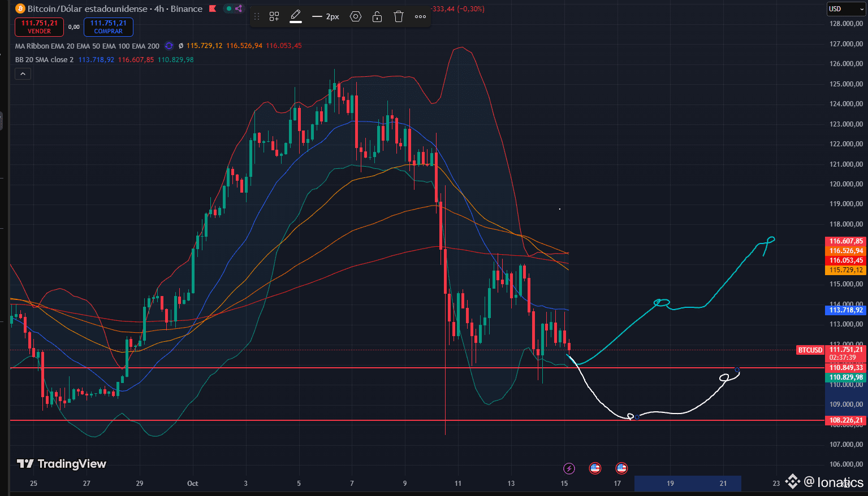Image resolution: width=868 pixels, height=496 pixels.
Task: Click the 128.000,00 price scale label
Action: (846, 24)
